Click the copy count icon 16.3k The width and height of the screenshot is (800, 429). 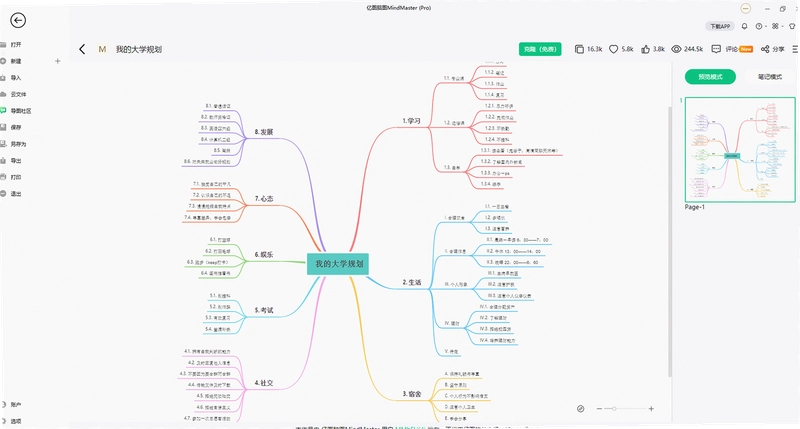[579, 49]
